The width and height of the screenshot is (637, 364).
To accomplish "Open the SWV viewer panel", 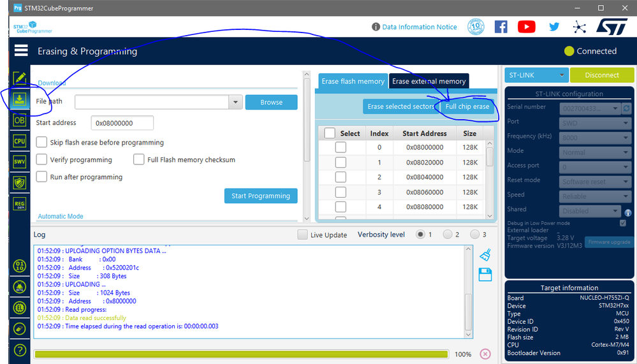I will click(x=20, y=162).
